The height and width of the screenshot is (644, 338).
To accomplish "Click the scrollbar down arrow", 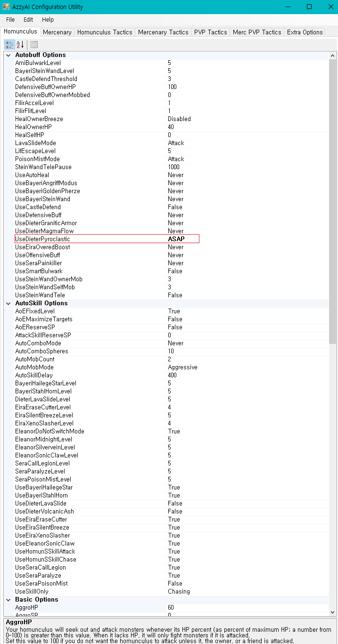I will [x=333, y=612].
